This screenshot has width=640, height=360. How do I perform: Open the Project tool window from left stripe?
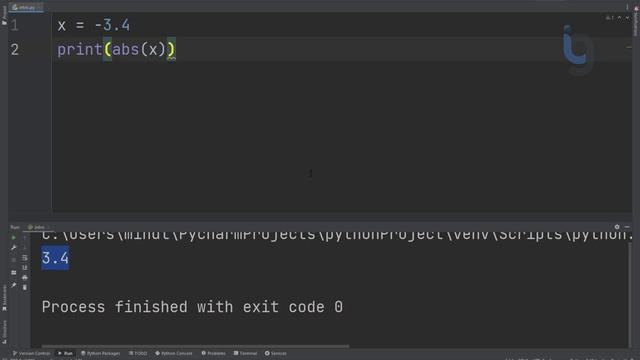click(4, 16)
